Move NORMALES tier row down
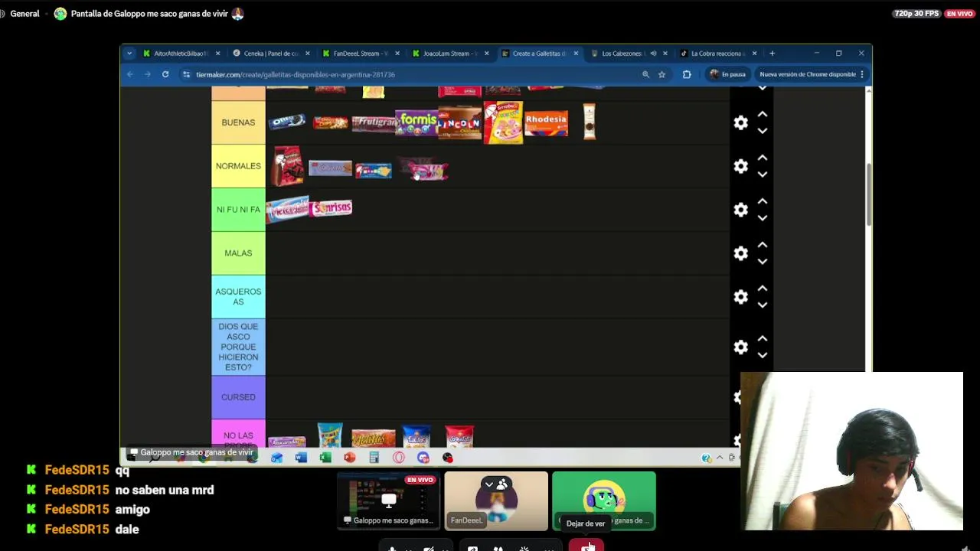This screenshot has height=551, width=980. pyautogui.click(x=763, y=174)
